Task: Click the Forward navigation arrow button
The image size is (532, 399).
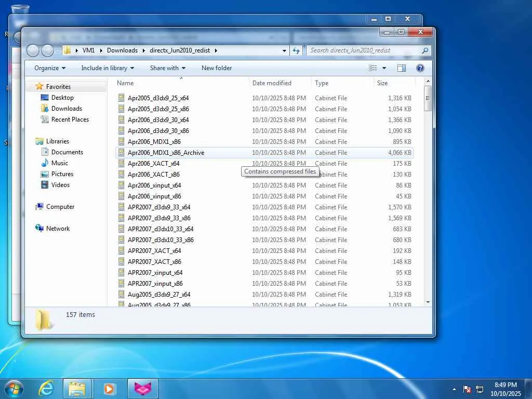Action: click(x=47, y=50)
